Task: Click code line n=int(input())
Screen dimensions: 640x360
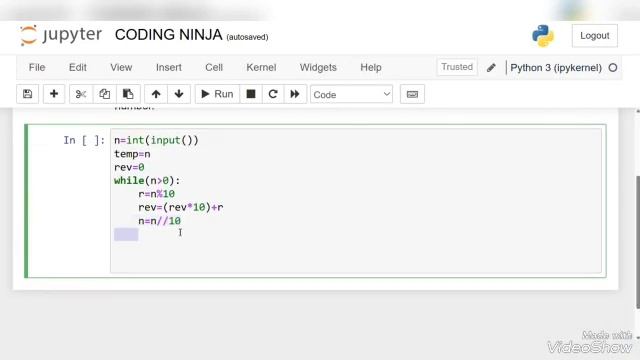Action: (x=156, y=140)
